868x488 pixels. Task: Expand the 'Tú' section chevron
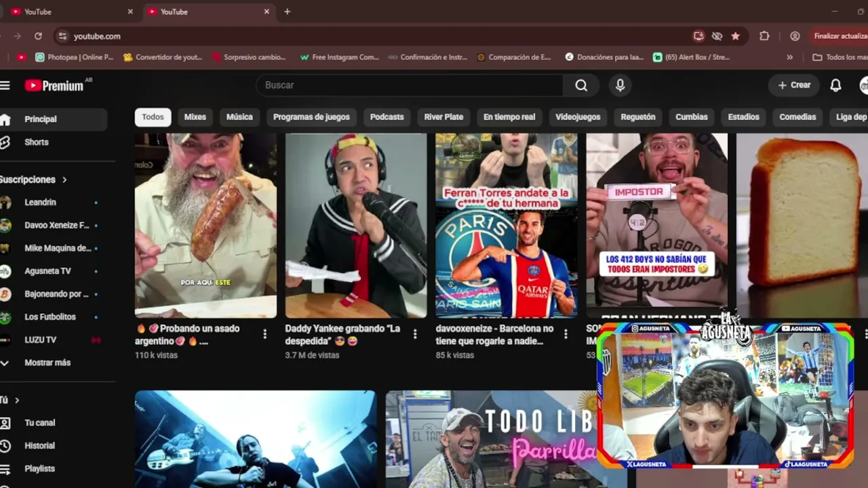click(17, 400)
